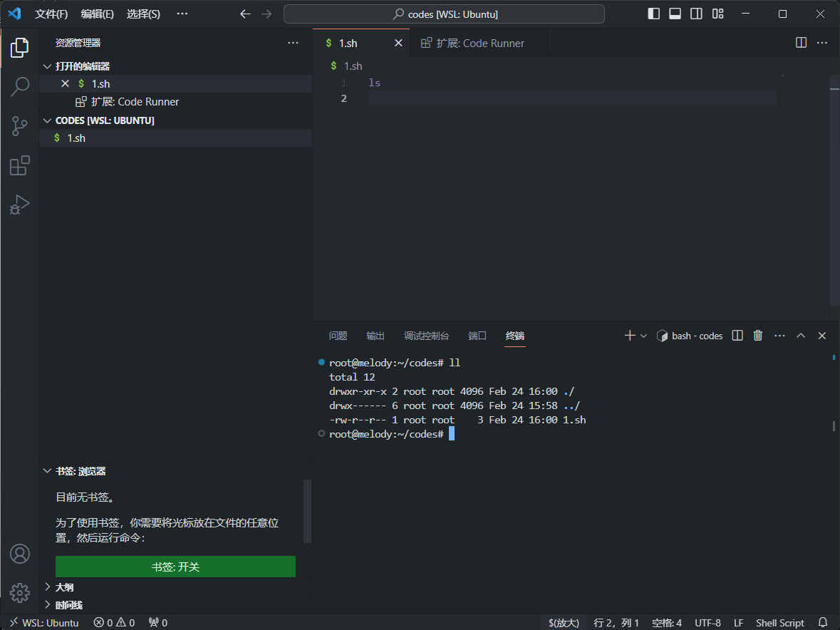Switch to the 调试控制台 panel tab
The image size is (840, 630).
[427, 336]
